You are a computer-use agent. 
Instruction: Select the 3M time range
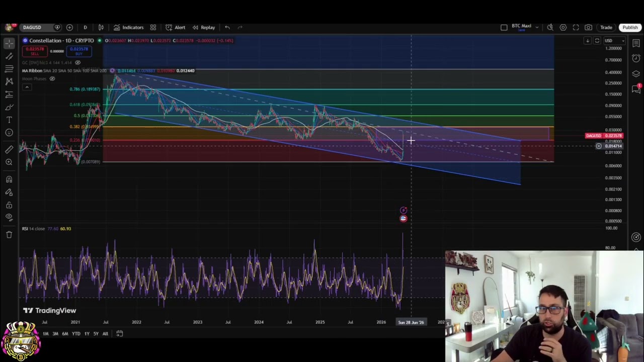55,333
